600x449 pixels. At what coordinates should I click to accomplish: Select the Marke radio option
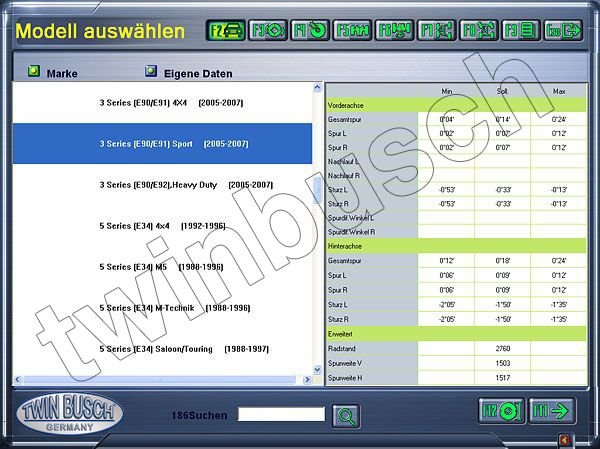point(34,71)
